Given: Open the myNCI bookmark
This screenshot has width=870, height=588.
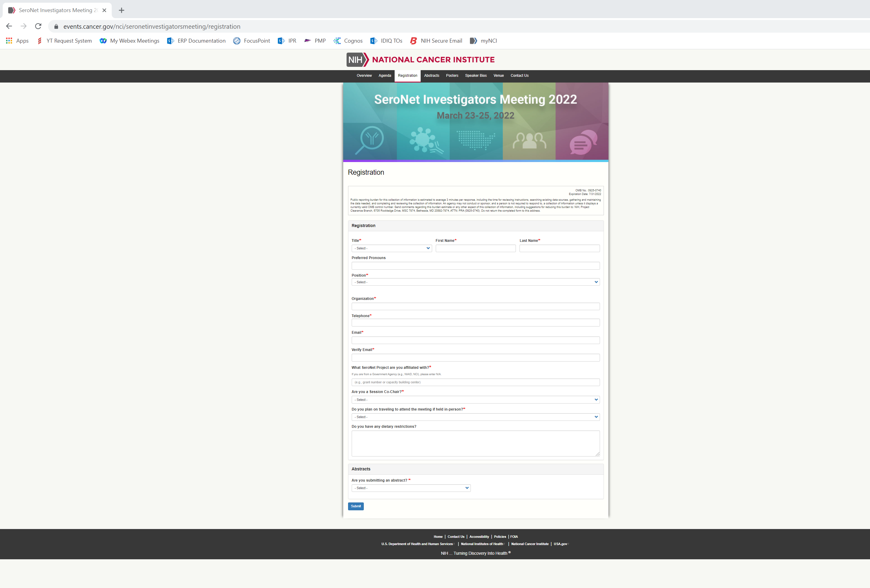Looking at the screenshot, I should (x=484, y=41).
